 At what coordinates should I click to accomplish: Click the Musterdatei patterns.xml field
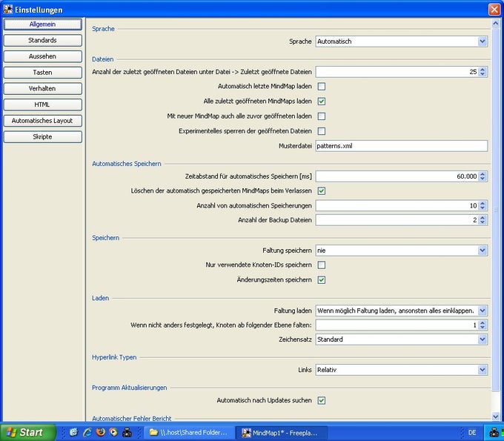(x=402, y=146)
